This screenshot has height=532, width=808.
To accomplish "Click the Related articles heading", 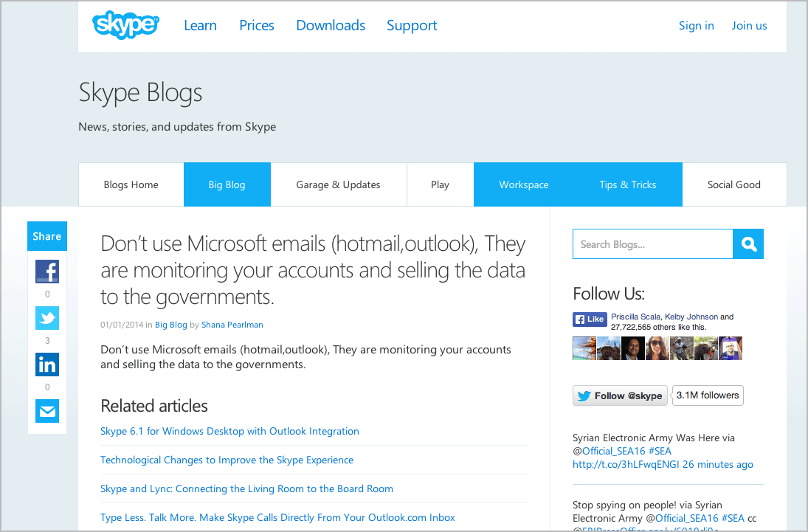I will point(154,406).
